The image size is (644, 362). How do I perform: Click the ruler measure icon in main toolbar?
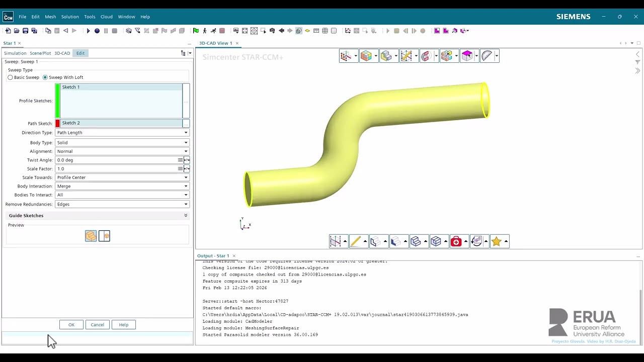[316, 31]
